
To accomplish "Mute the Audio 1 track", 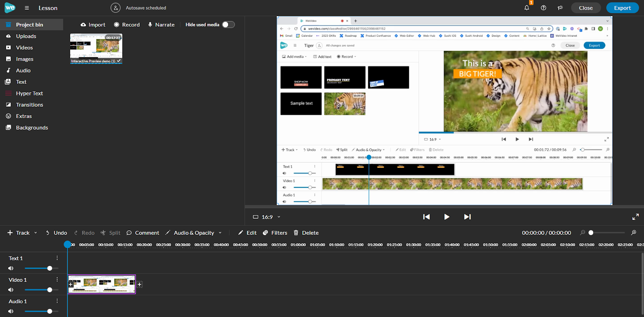I will tap(11, 311).
